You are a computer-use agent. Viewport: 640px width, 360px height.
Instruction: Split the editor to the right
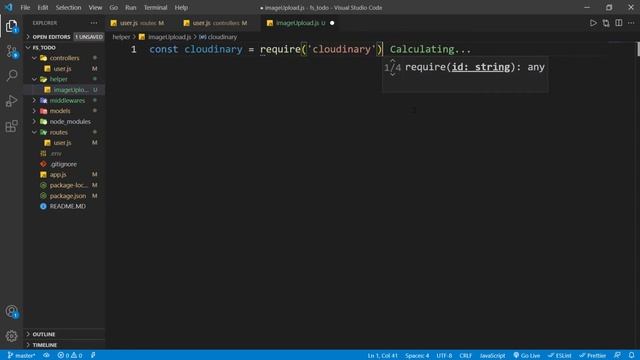coord(619,23)
